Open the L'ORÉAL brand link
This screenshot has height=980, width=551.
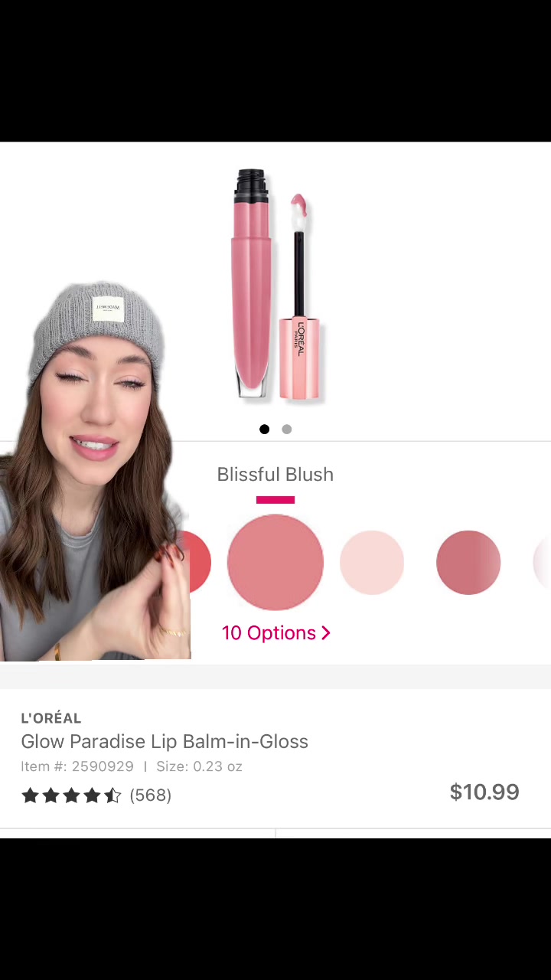pyautogui.click(x=51, y=717)
